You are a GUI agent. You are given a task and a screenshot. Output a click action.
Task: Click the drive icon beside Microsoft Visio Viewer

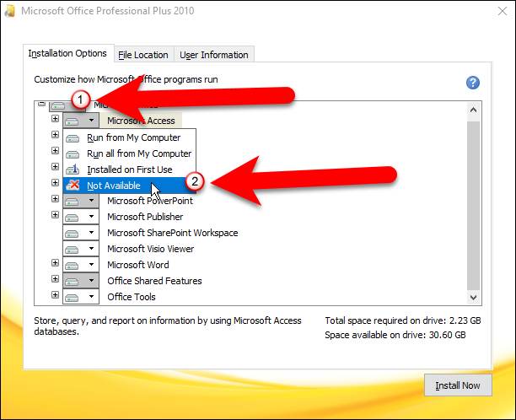(72, 250)
